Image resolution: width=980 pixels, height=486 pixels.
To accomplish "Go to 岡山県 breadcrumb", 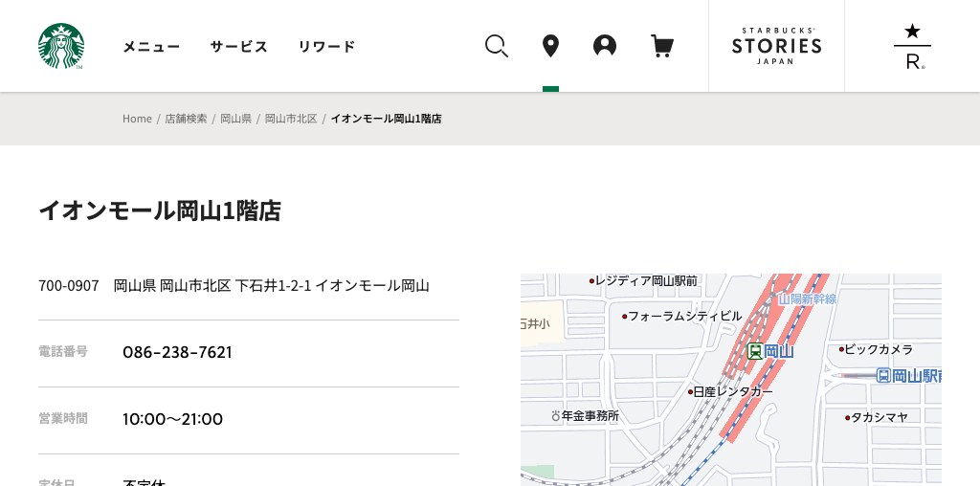I will (x=235, y=119).
